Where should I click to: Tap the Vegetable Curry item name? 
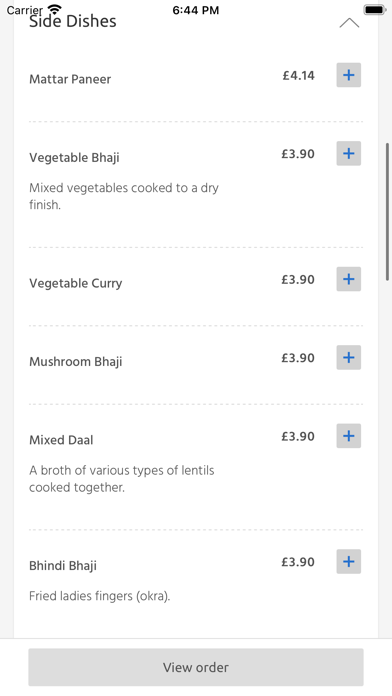click(75, 283)
